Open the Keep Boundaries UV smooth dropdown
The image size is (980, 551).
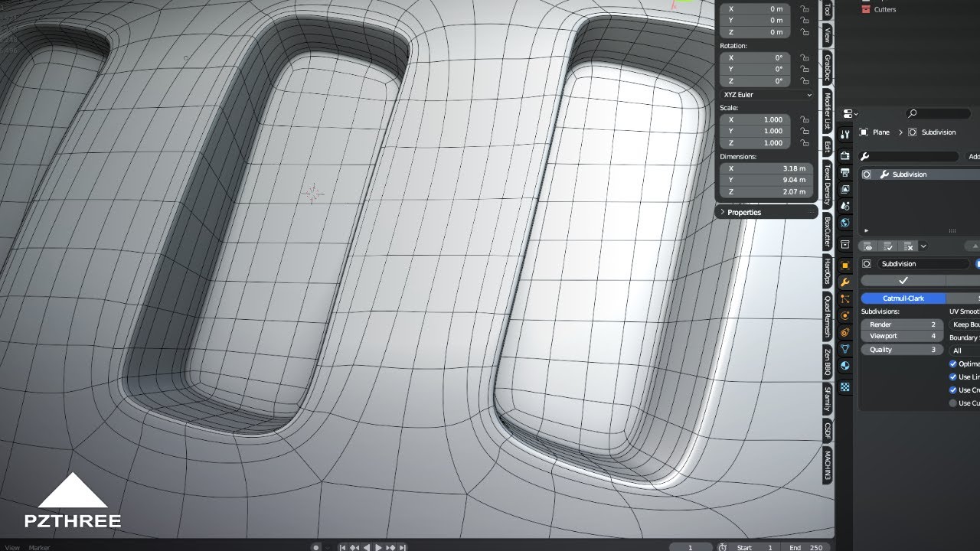(965, 324)
